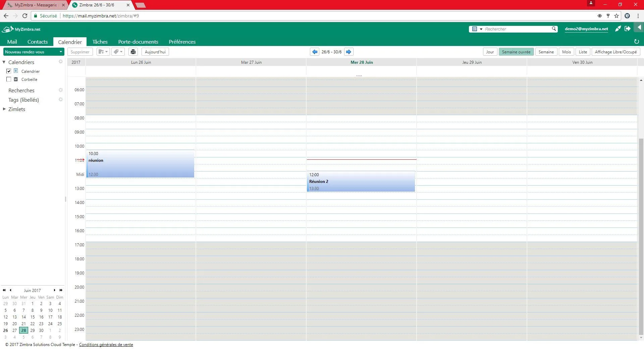Select the Calendrier tab

pos(70,42)
